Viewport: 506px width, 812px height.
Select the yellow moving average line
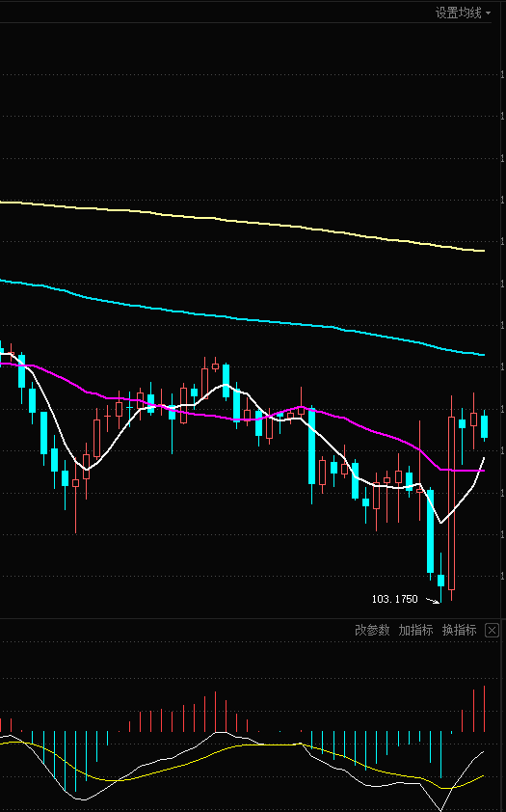click(x=242, y=221)
